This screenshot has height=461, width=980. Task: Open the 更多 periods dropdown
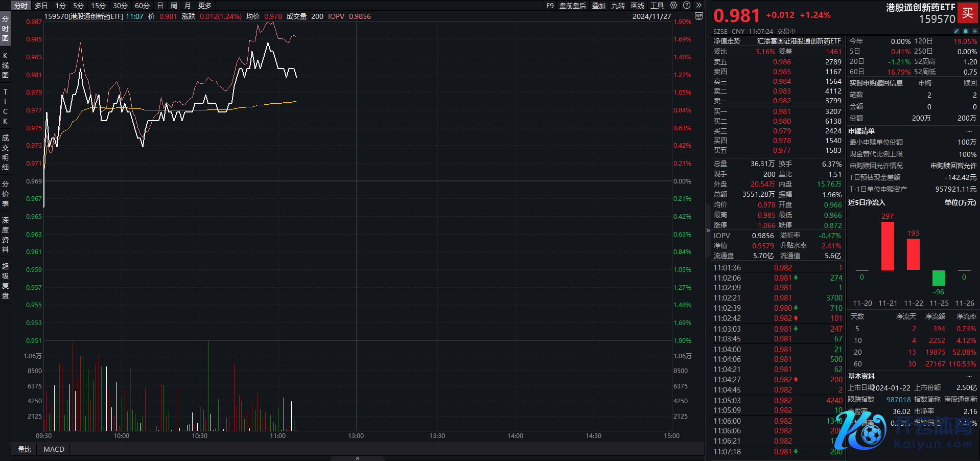click(204, 6)
